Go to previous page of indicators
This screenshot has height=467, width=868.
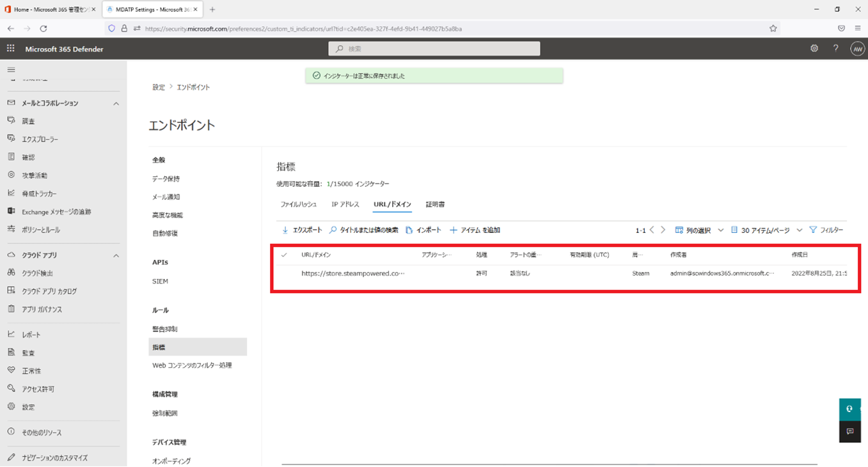click(652, 230)
